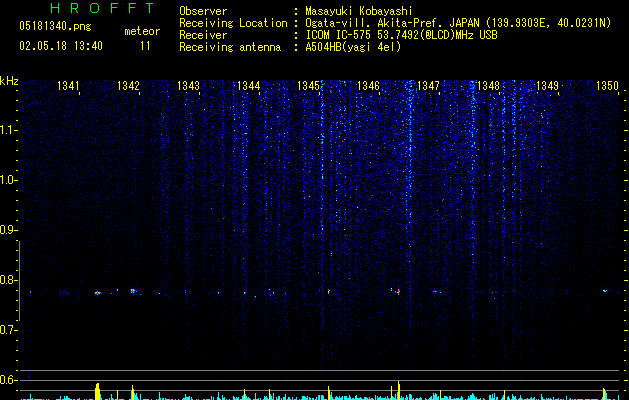Click the date stamp 02.05.18 13:40
Image resolution: width=629 pixels, height=400 pixels.
click(61, 46)
